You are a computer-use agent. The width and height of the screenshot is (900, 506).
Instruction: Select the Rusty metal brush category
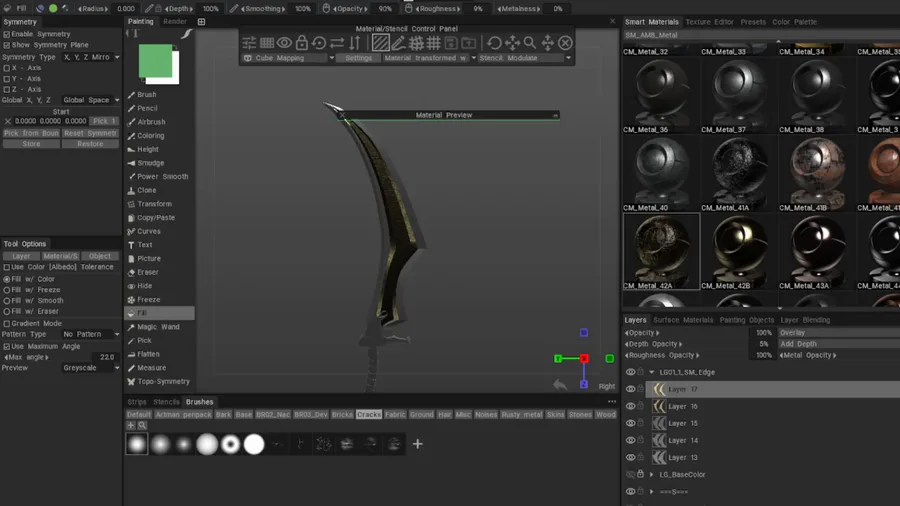pyautogui.click(x=521, y=415)
